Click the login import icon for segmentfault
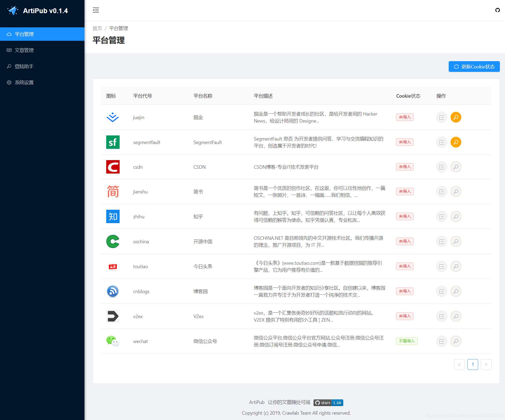Viewport: 505px width, 420px height. (442, 142)
